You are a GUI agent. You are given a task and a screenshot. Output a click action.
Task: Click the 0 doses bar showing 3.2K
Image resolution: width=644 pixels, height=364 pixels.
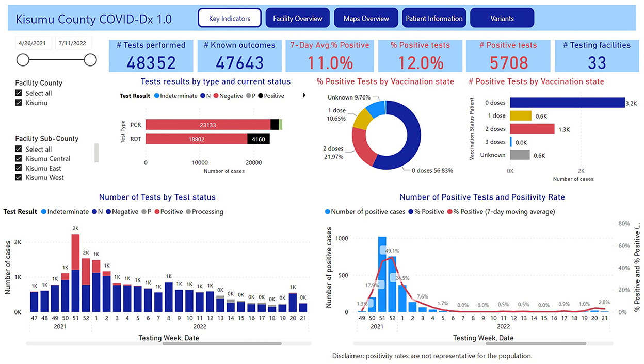point(567,103)
